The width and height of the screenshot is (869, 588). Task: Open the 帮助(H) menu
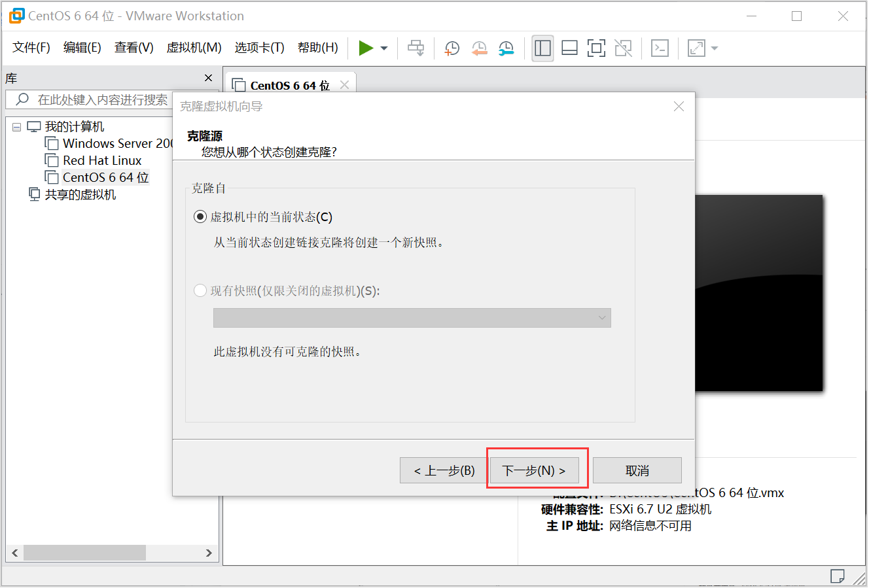tap(318, 47)
